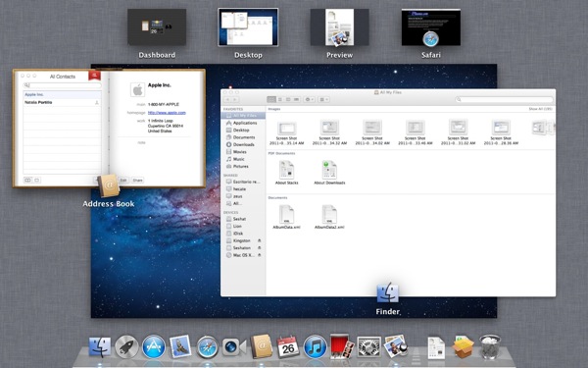Open Preview app icon in Dock
Image resolution: width=588 pixels, height=368 pixels.
point(396,346)
